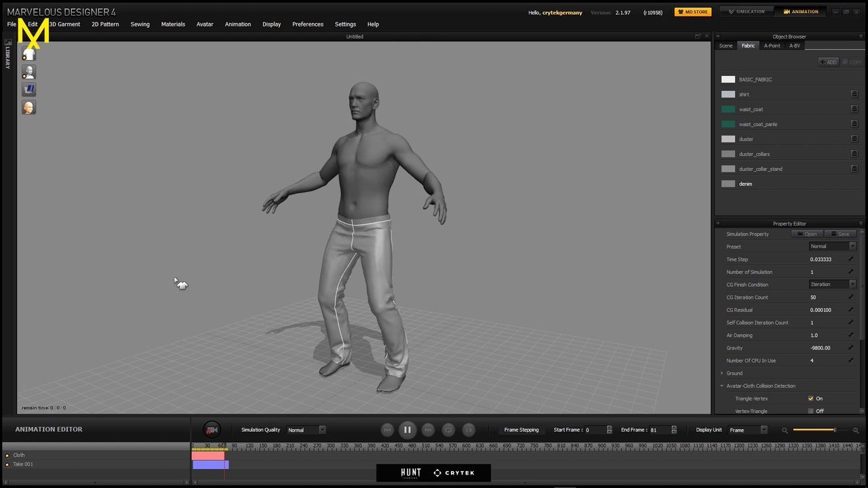Click the 1X playback speed button
This screenshot has height=488, width=868.
[x=469, y=430]
